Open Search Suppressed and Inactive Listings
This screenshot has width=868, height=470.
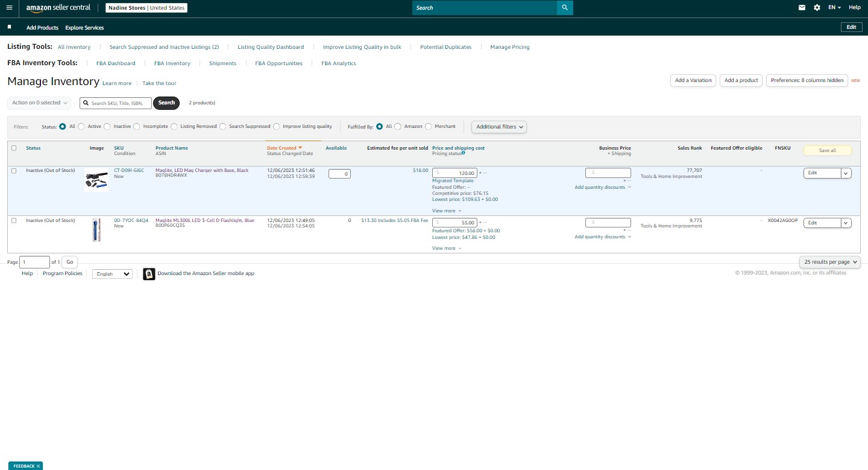164,47
